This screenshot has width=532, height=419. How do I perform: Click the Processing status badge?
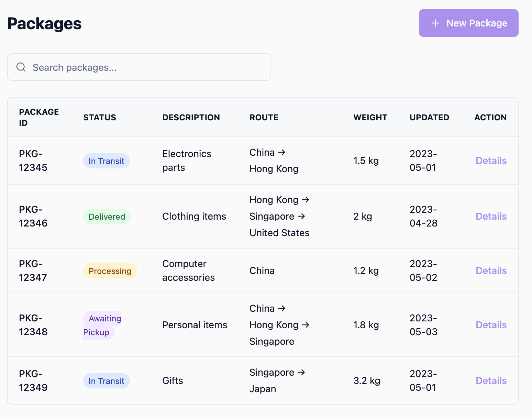110,271
